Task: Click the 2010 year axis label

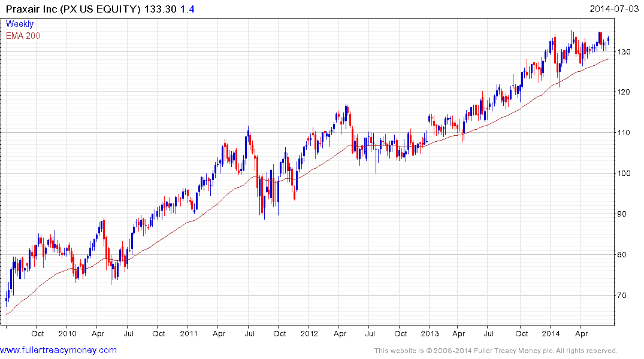Action: click(x=67, y=333)
